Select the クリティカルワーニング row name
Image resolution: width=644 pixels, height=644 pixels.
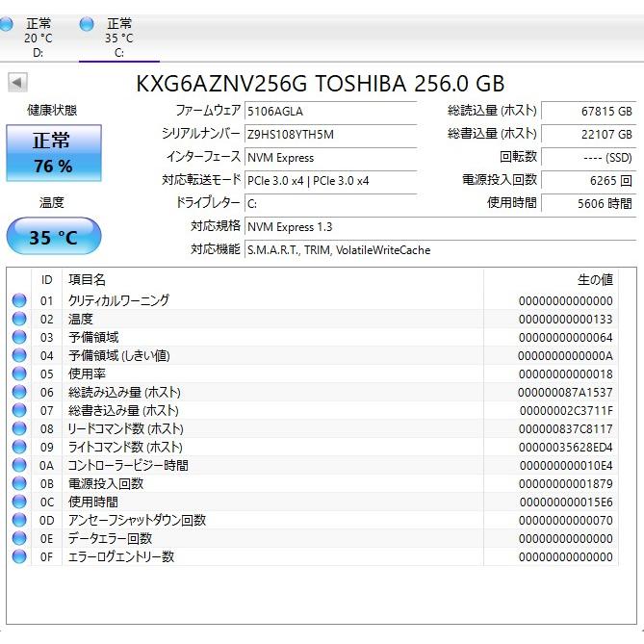118,300
